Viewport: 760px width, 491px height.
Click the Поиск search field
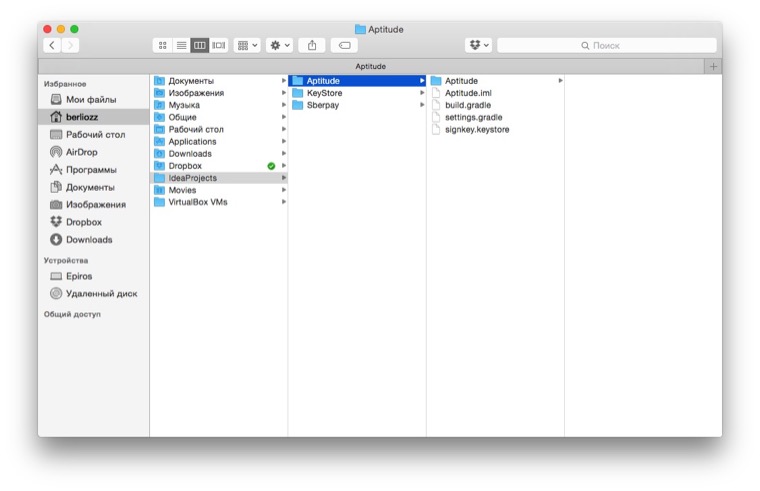click(607, 45)
